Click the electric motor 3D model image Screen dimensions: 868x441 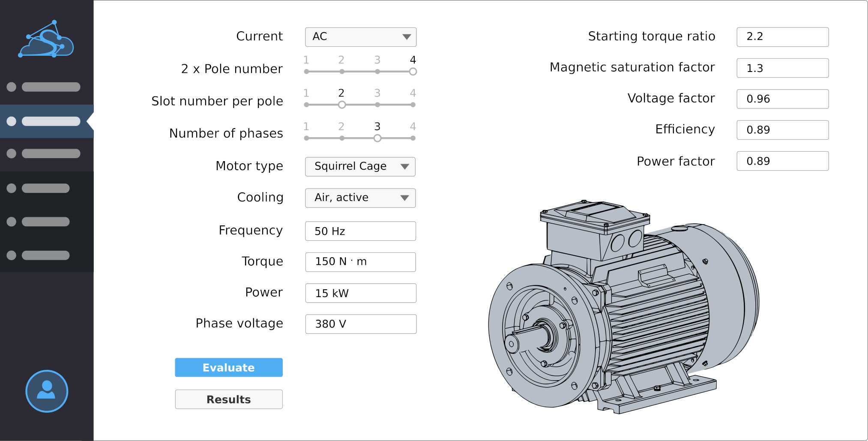click(x=623, y=306)
